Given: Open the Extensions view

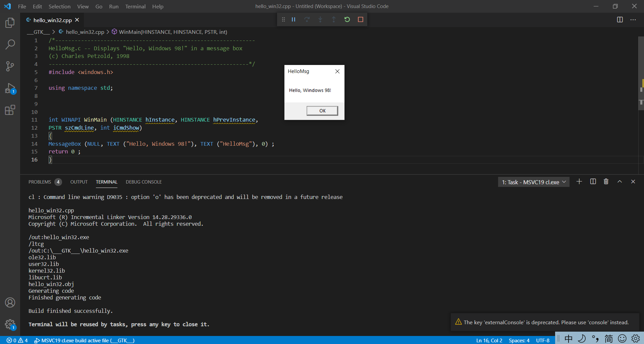Looking at the screenshot, I should pyautogui.click(x=10, y=110).
